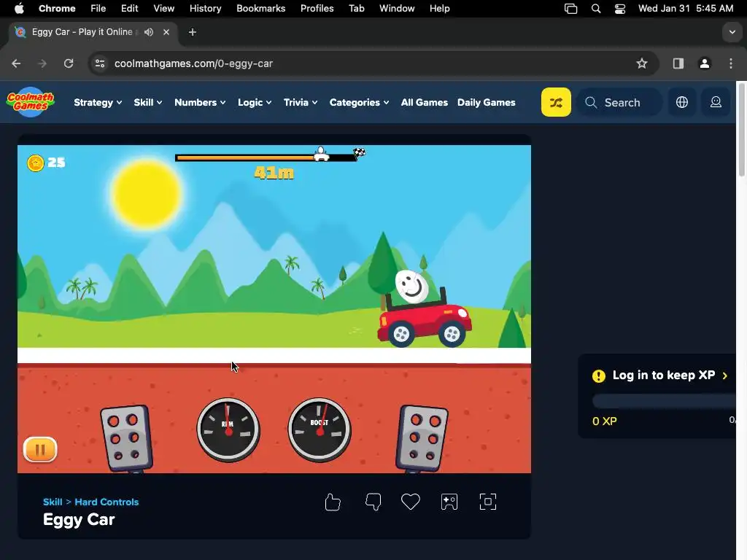Add Eggy Car to favorites heart
The height and width of the screenshot is (560, 747).
tap(411, 502)
